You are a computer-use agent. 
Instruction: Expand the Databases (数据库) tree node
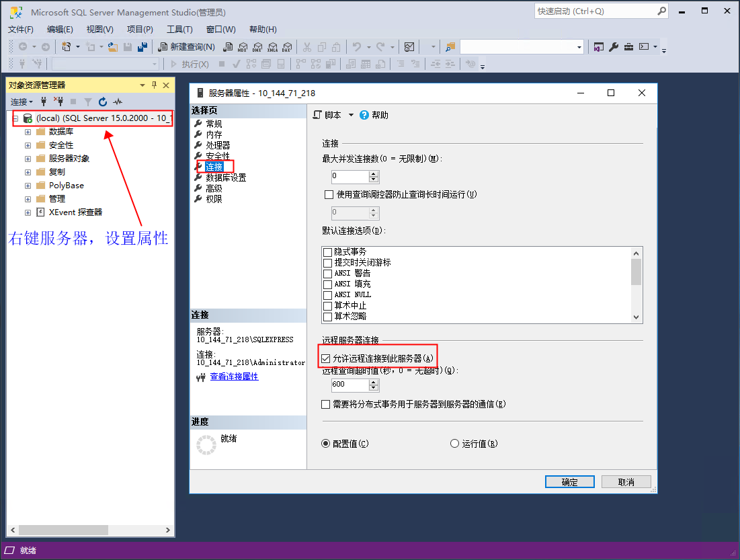[28, 132]
